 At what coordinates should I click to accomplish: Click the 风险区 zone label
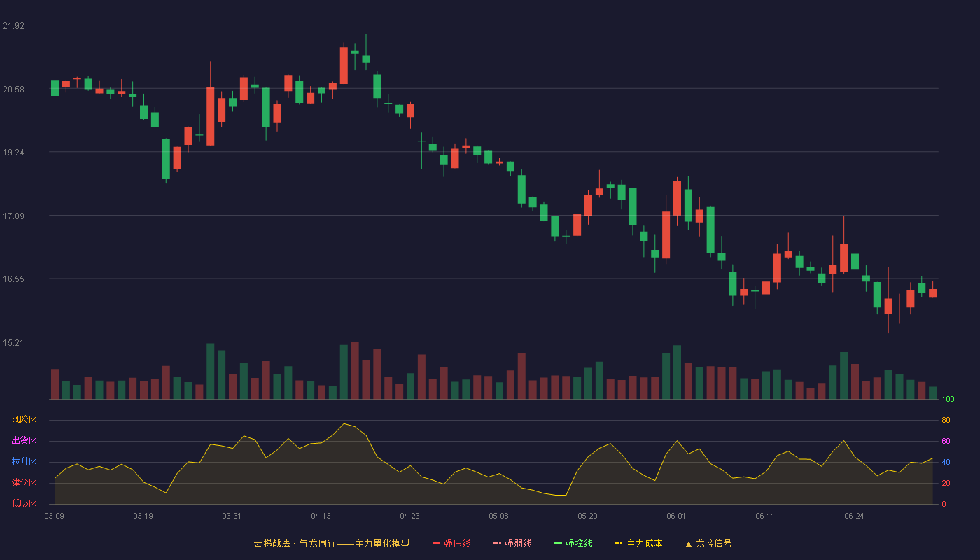[24, 420]
